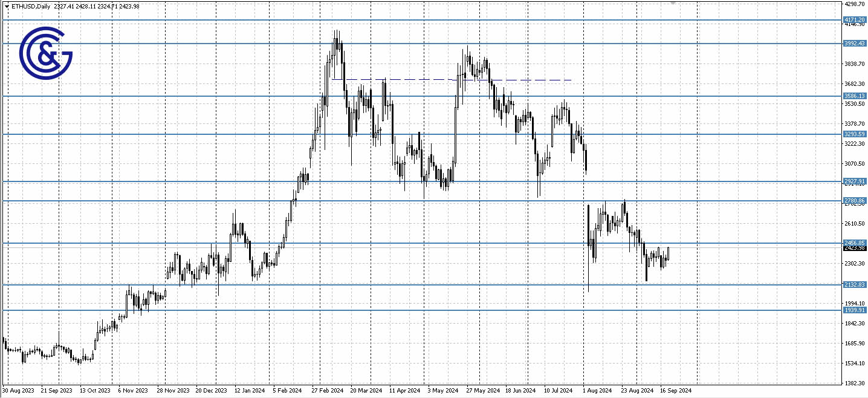Click the 27 Feb 2024 date on time axis
The image size is (868, 398).
tap(327, 391)
